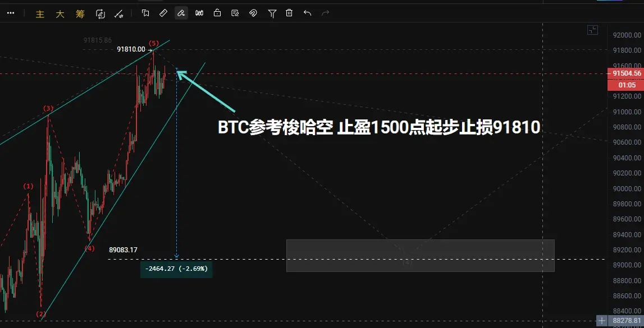This screenshot has width=644, height=328.
Task: Click the redo arrow
Action: (325, 13)
